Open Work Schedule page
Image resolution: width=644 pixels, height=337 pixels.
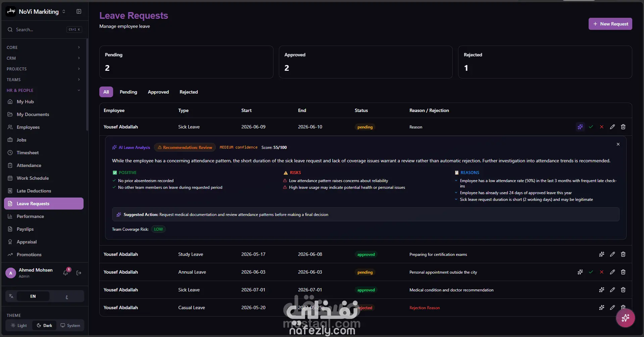tap(44, 178)
